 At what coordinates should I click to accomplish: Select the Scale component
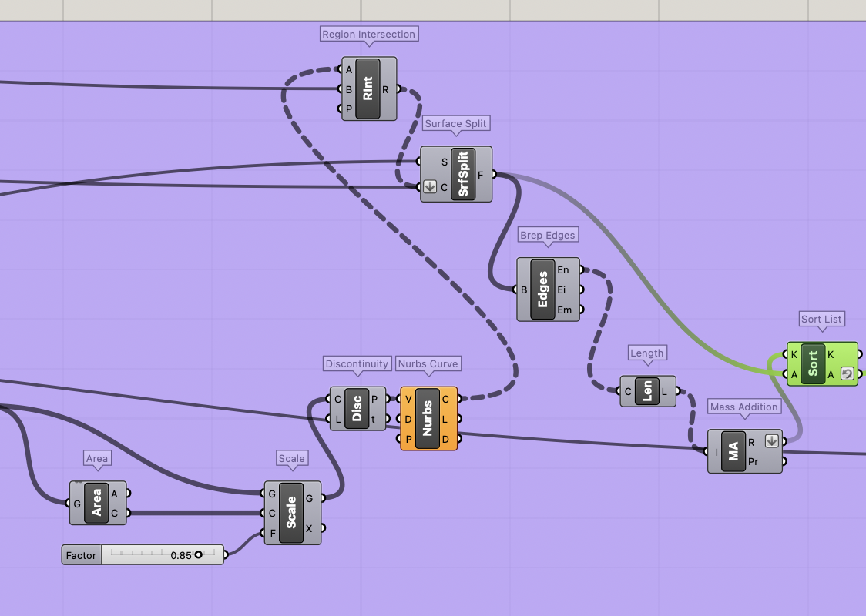click(293, 511)
